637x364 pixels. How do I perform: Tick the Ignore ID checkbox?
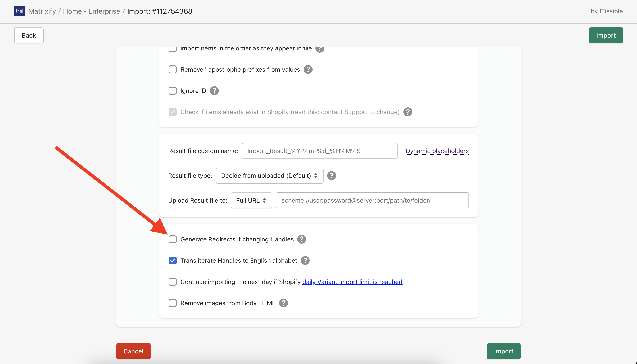pyautogui.click(x=172, y=91)
